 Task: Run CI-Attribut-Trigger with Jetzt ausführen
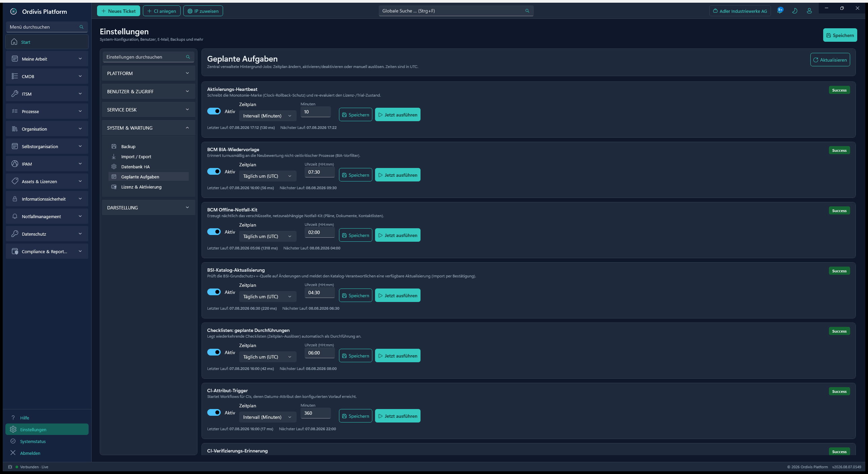398,416
